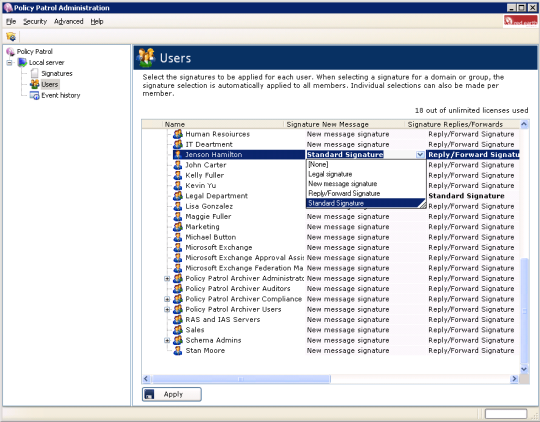
Task: Expand the Policy Patrol Archiver Users group
Action: coord(167,309)
